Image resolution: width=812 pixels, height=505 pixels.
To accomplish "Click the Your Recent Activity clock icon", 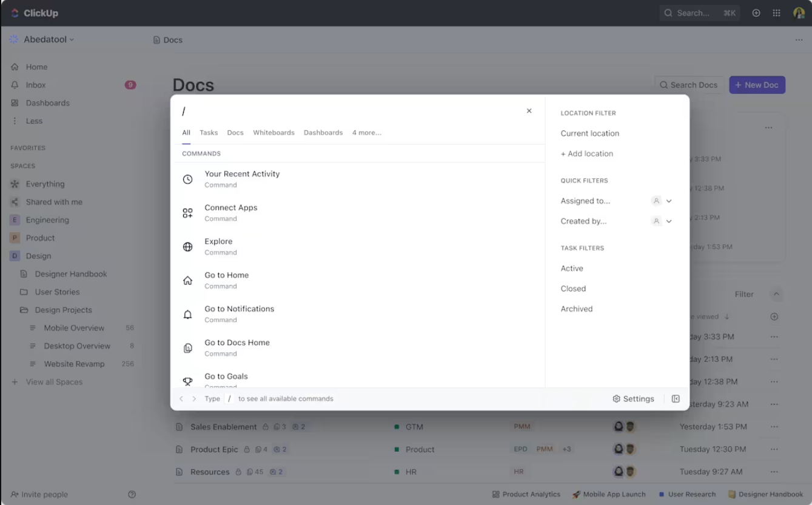I will [x=188, y=179].
